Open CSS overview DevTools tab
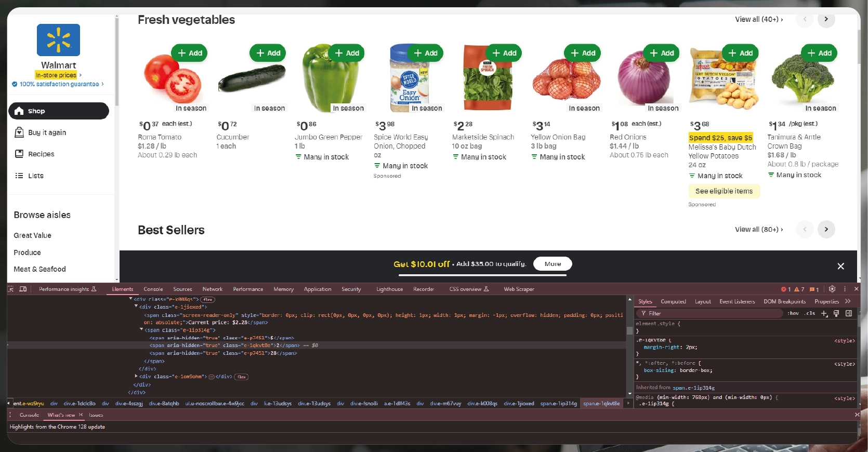The width and height of the screenshot is (868, 452). pos(469,289)
